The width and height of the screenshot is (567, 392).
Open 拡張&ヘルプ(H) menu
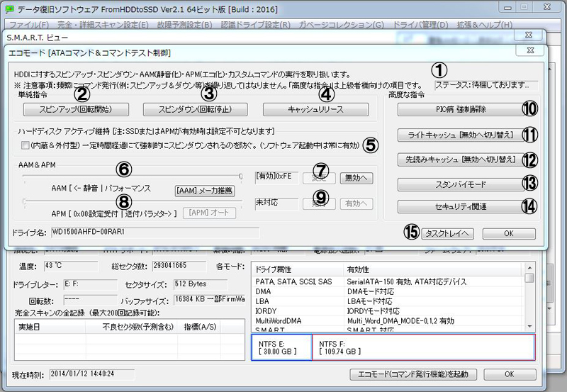tap(485, 25)
